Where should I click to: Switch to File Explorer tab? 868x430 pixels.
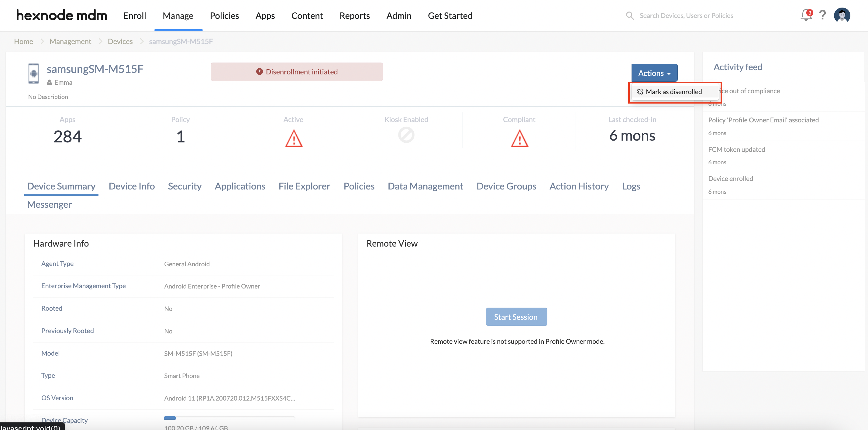304,186
